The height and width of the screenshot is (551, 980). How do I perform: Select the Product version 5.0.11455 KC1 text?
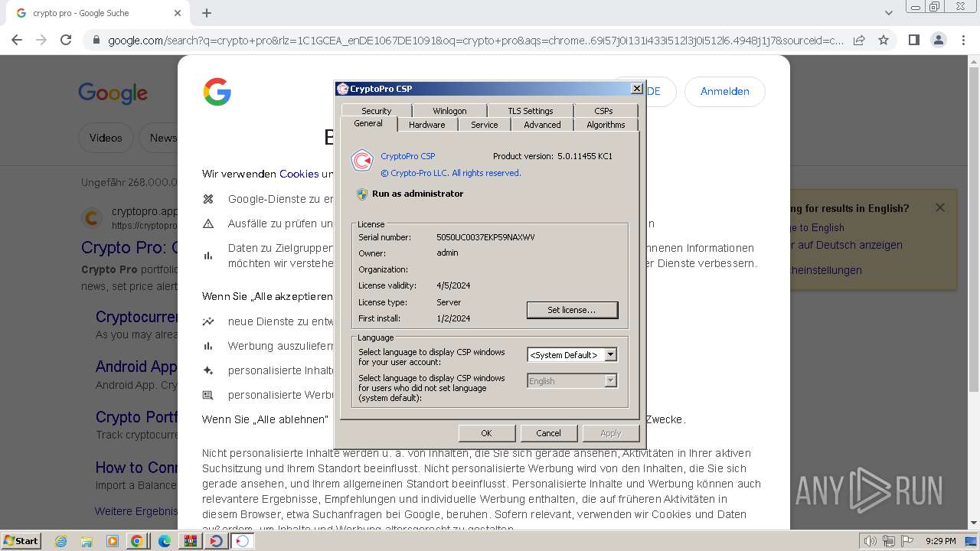click(x=553, y=156)
